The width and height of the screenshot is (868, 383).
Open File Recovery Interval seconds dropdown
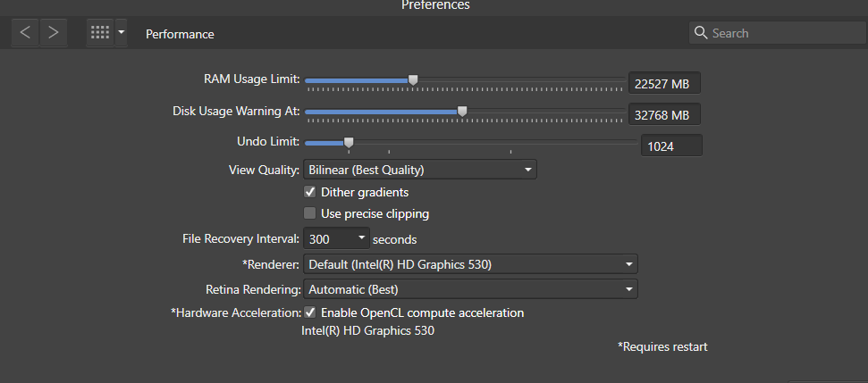[336, 239]
